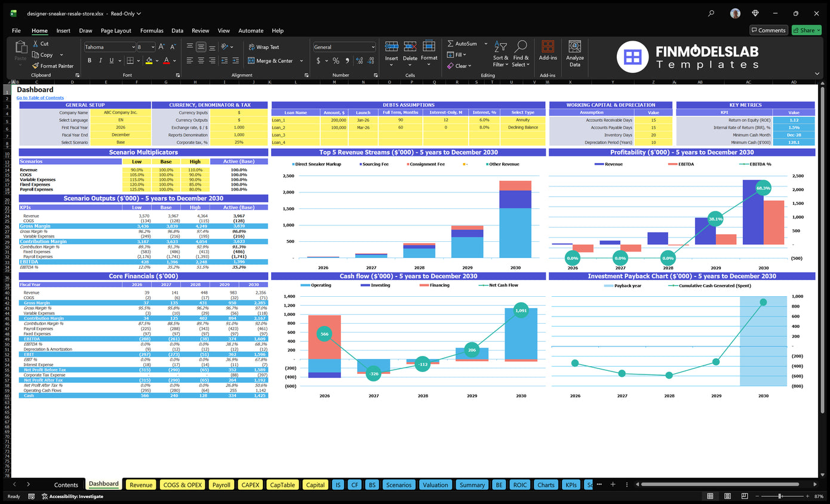The image size is (830, 504).
Task: Open the Formulas ribbon tab
Action: [x=152, y=30]
